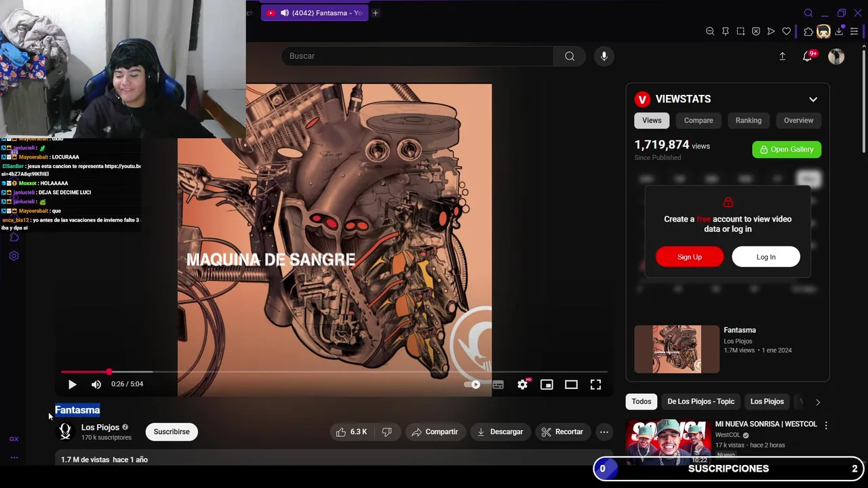
Task: Open browser tab search magnifier
Action: (x=808, y=13)
